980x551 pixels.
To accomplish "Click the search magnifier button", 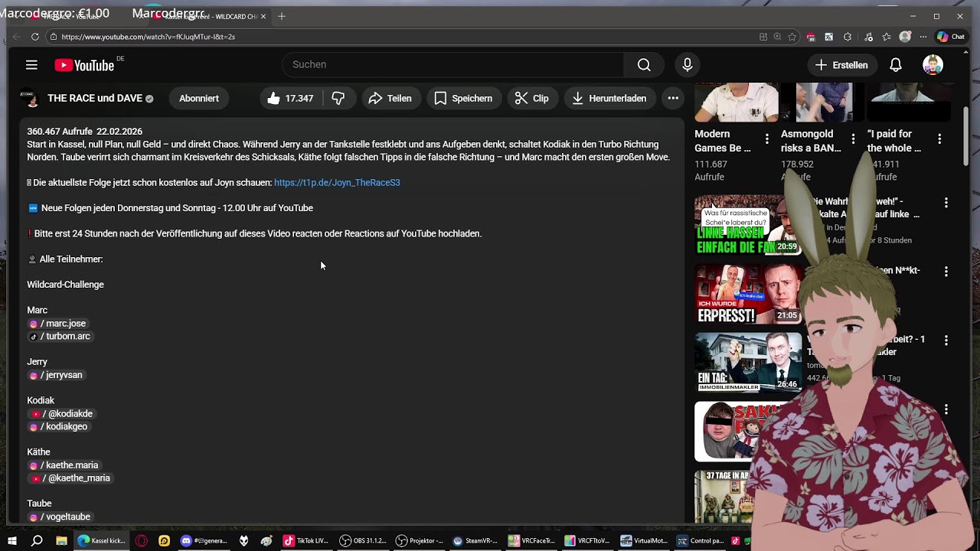I will [x=644, y=65].
